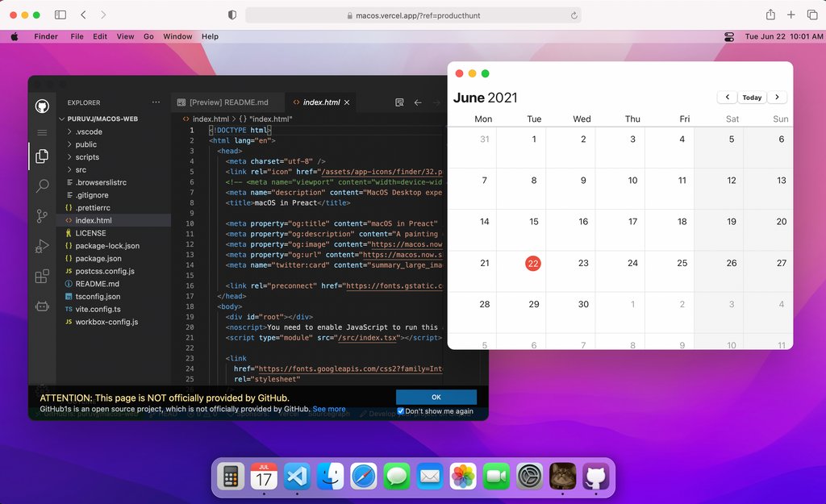Screen dimensions: 826x504
Task: Click the open preview icon in the editor toolbar
Action: point(399,102)
